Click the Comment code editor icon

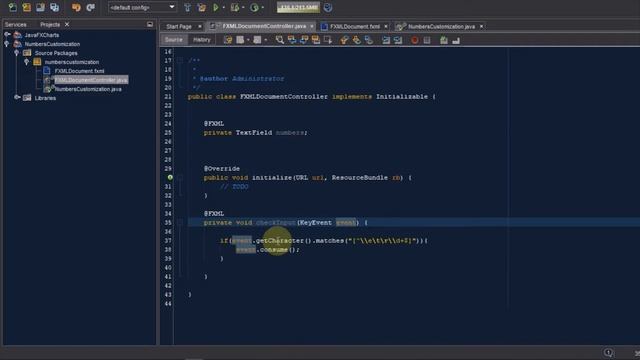click(444, 40)
